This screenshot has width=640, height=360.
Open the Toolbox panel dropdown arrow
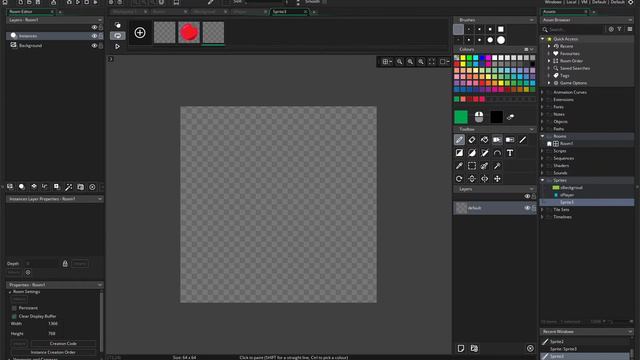(531, 129)
